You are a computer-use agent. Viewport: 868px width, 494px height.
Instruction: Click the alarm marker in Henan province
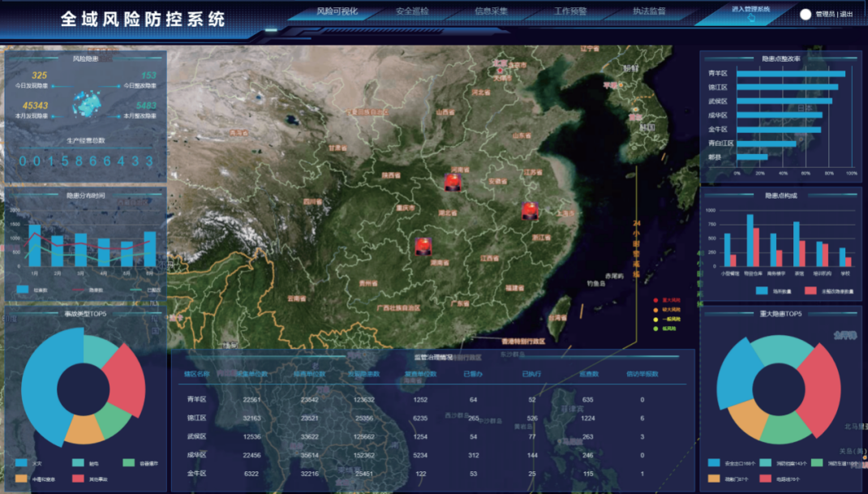point(453,183)
